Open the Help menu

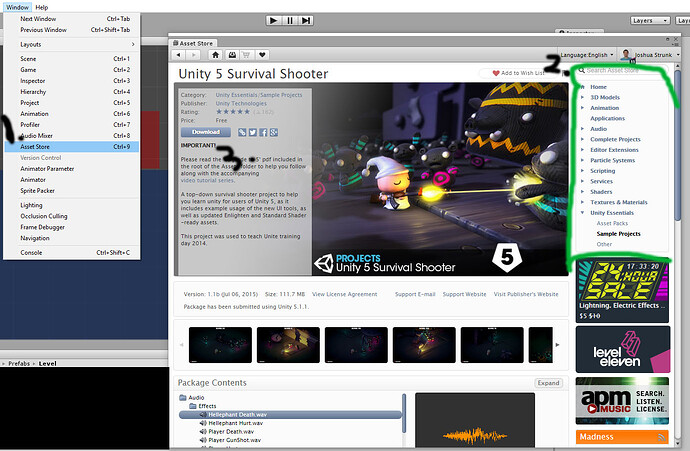42,7
